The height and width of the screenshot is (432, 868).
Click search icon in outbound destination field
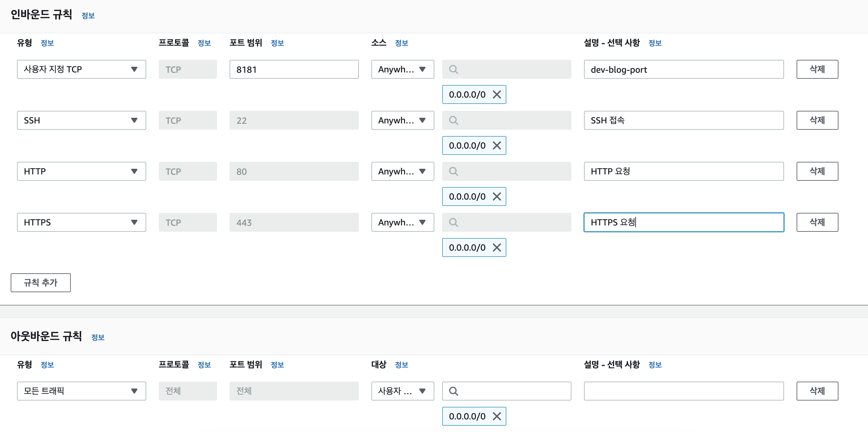coord(453,391)
